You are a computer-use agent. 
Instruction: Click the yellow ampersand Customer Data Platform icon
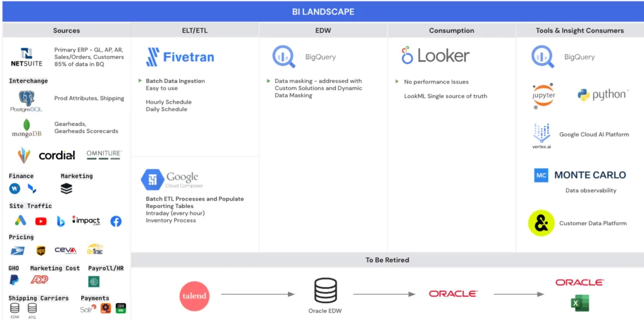tap(541, 223)
